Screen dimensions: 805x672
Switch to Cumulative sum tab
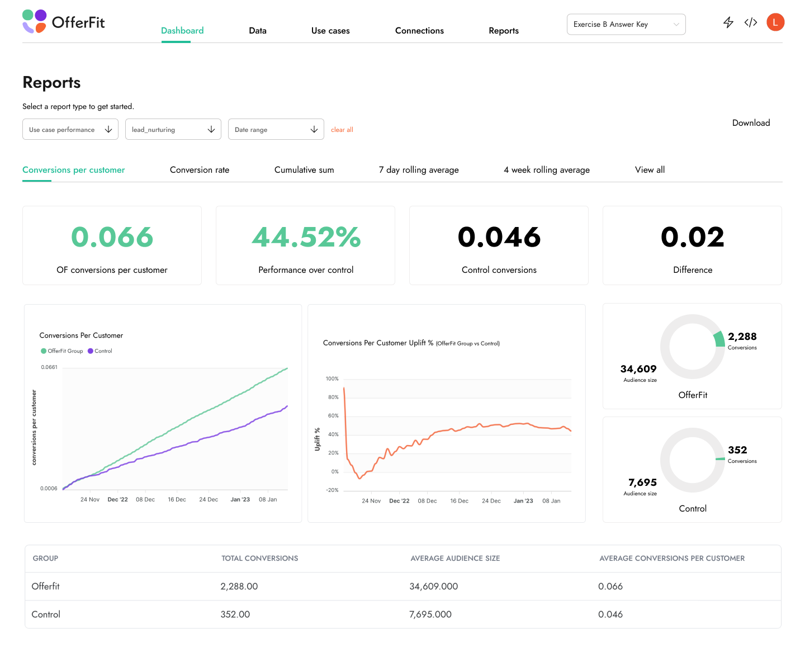304,170
